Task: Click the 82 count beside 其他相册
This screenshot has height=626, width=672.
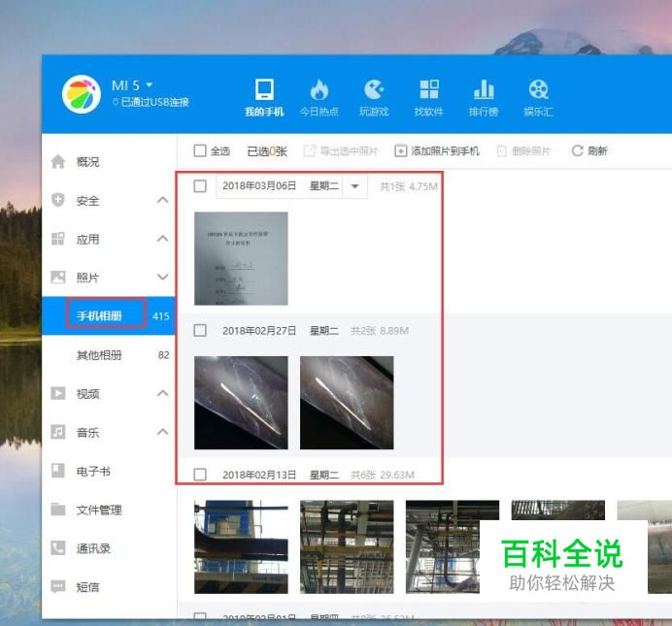Action: point(164,355)
